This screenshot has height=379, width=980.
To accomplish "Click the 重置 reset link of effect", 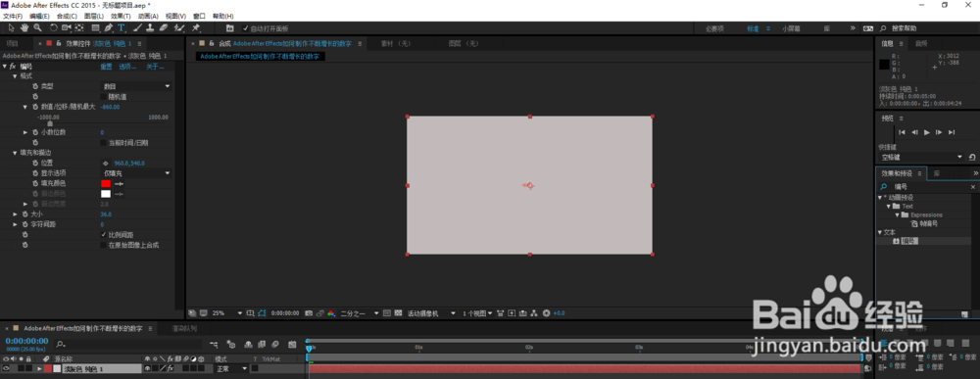I will 106,67.
